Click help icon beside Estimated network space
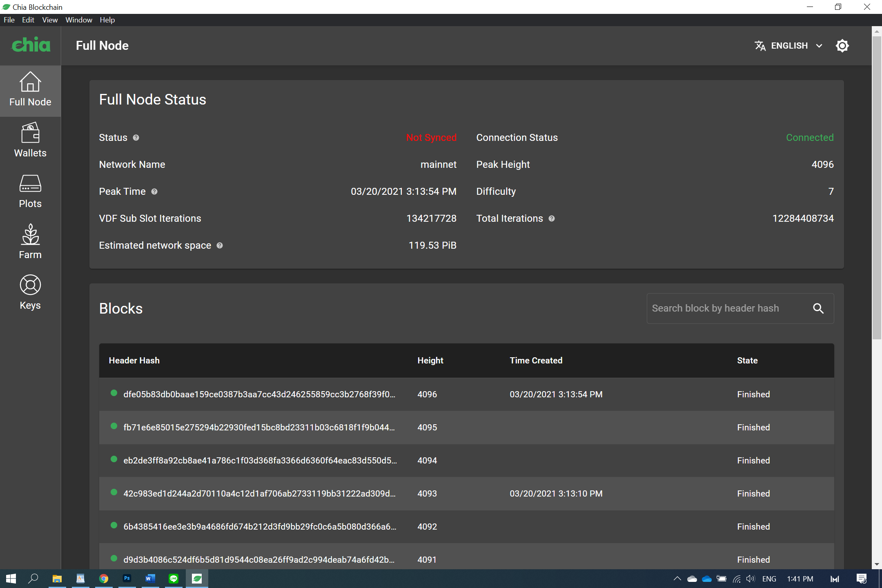 [x=220, y=246]
